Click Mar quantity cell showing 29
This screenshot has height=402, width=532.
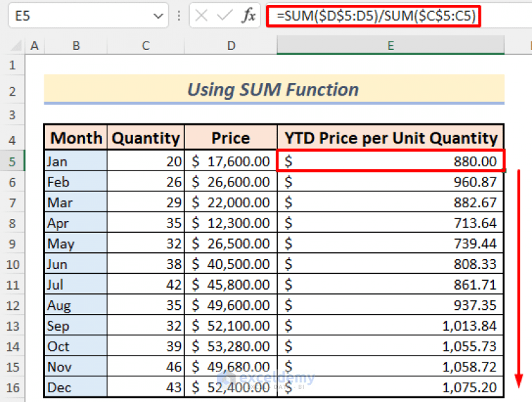(146, 202)
